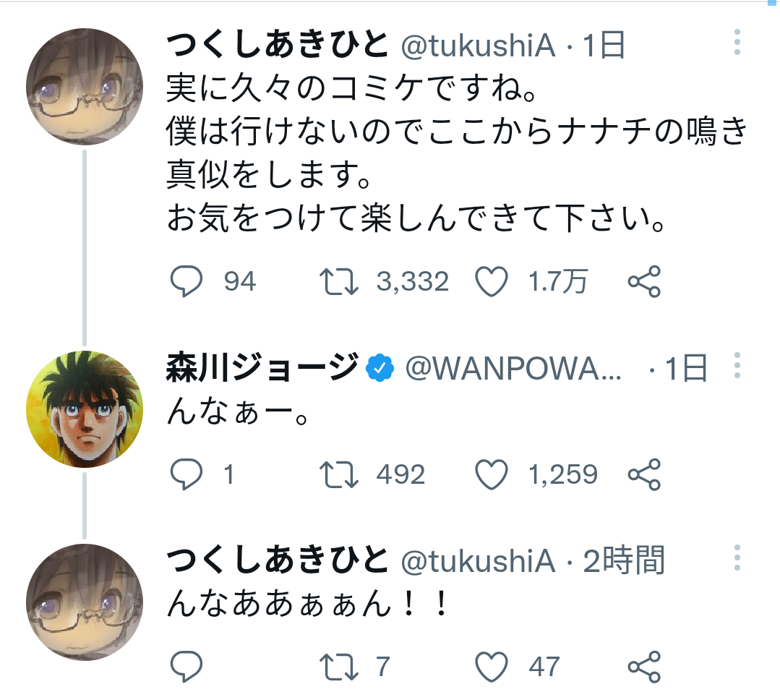
Task: Share the first tweet by つくしあきひと
Action: coord(644,281)
